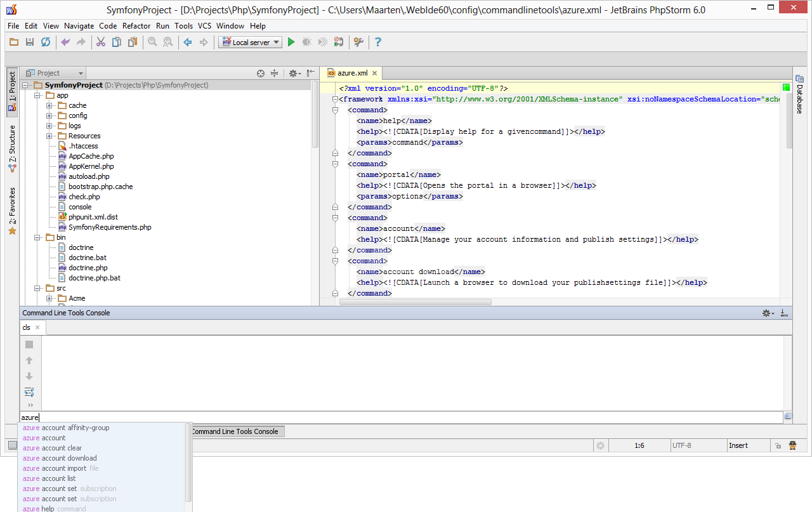Screen dimensions: 812x512
Task: Click the Forward navigation arrow
Action: click(x=204, y=42)
